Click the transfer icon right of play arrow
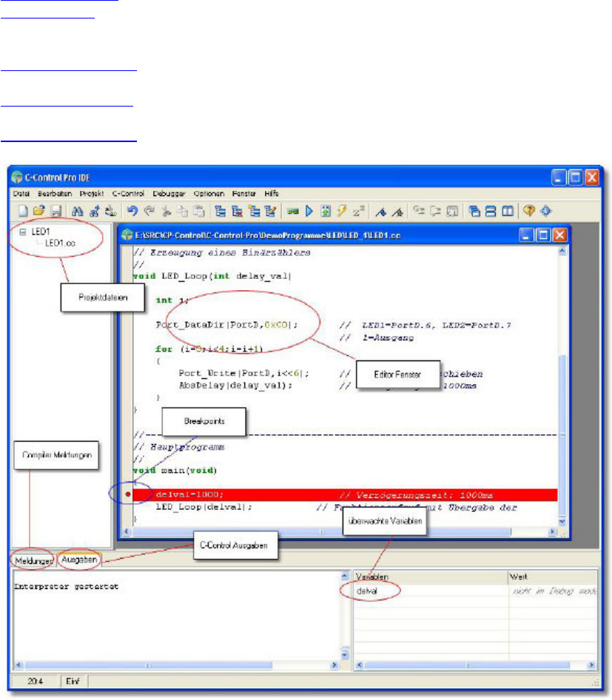The width and height of the screenshot is (612, 700). 326,211
